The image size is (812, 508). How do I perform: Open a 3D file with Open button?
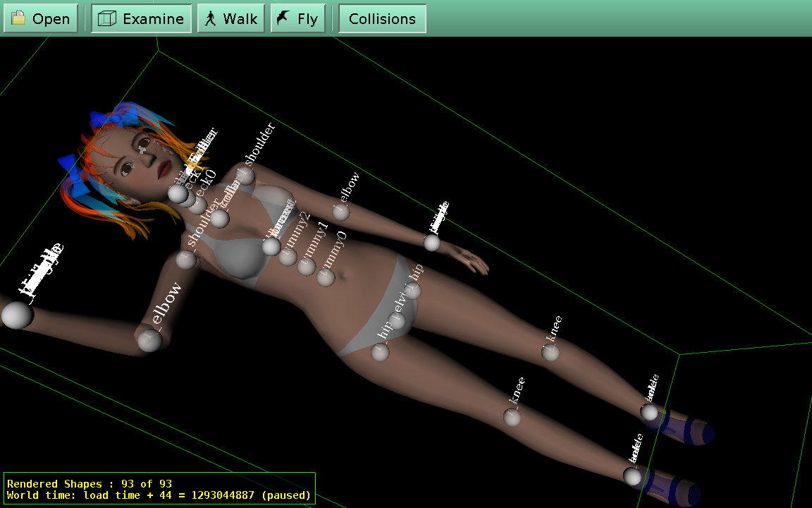40,18
